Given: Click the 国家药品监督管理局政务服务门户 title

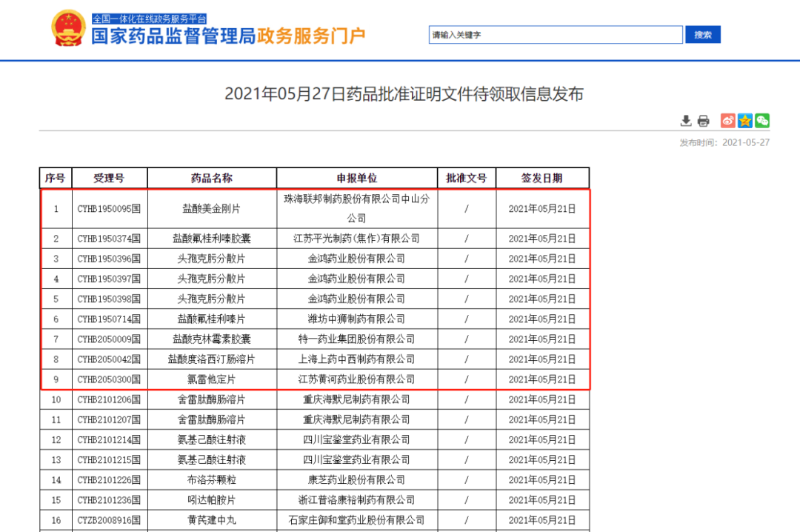Looking at the screenshot, I should (229, 36).
